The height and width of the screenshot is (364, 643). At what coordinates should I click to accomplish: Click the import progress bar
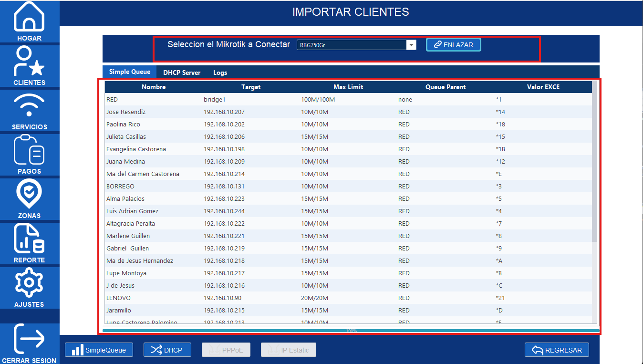[351, 330]
